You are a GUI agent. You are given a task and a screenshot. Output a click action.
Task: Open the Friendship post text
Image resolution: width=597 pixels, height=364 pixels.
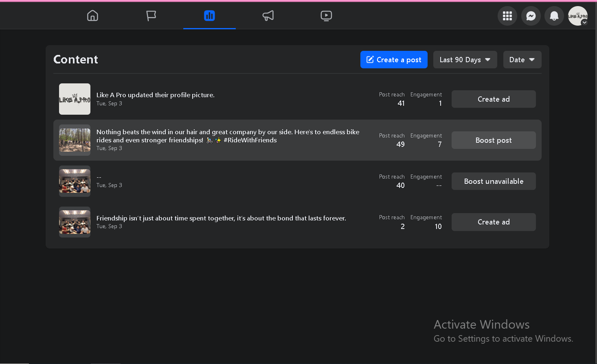[x=221, y=218]
